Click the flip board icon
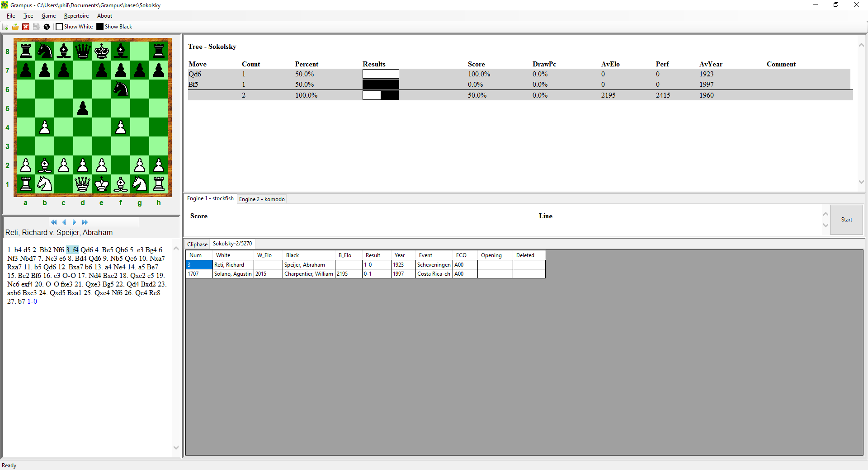 (x=47, y=27)
